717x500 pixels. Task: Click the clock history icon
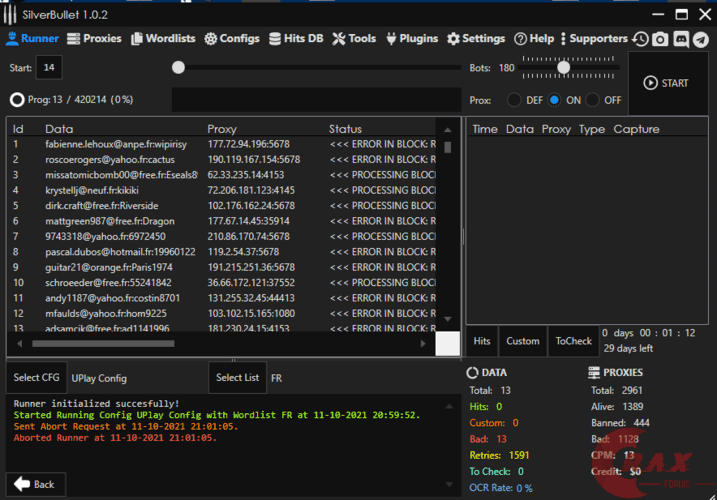[640, 39]
